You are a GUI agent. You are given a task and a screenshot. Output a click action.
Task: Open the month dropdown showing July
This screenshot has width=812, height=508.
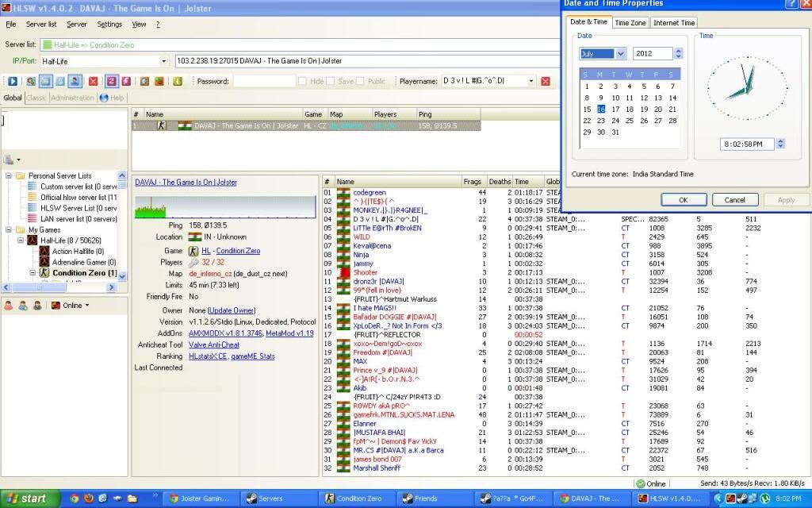click(x=621, y=53)
